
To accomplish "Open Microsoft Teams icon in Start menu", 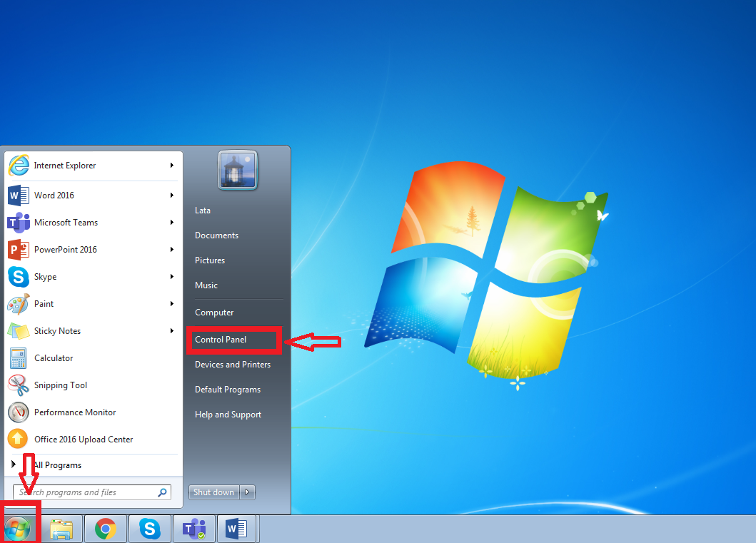I will (19, 223).
